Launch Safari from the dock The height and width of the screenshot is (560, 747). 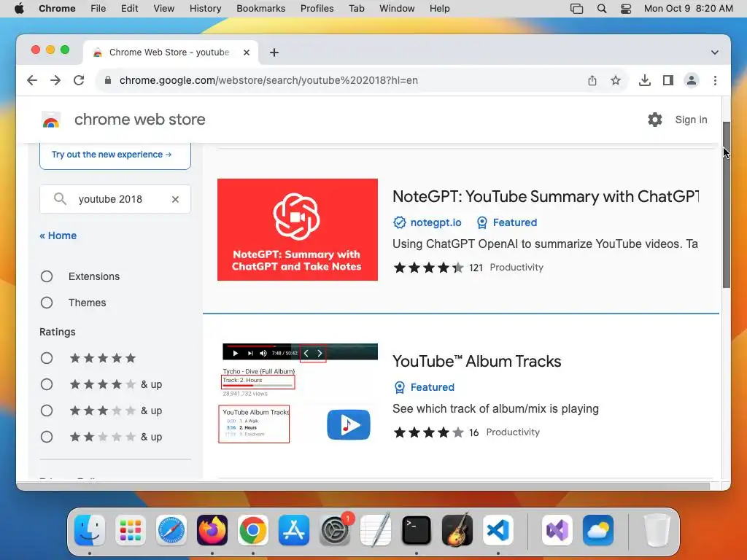(171, 530)
